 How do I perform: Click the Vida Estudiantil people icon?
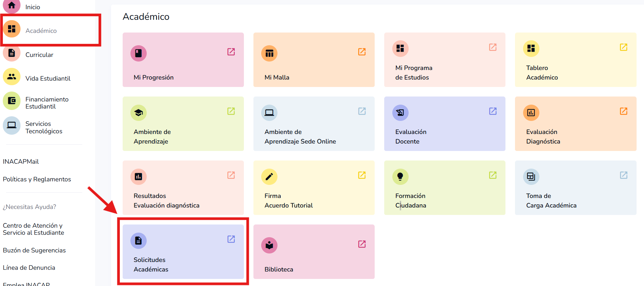coord(12,77)
